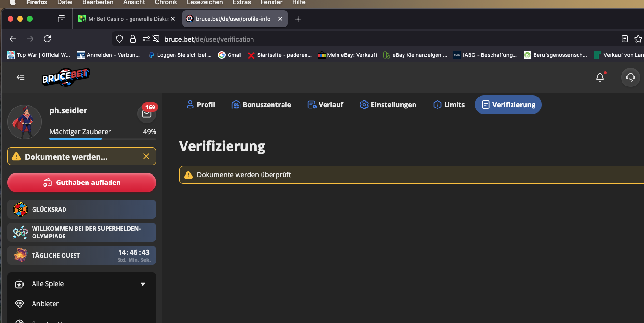Open the notifications bell icon
Screen dimensions: 644x323
[600, 77]
